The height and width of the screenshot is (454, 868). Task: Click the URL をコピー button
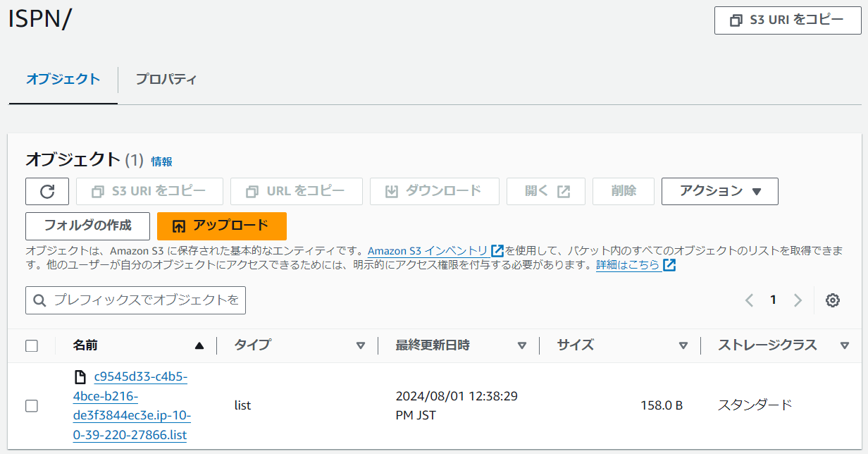click(x=297, y=191)
